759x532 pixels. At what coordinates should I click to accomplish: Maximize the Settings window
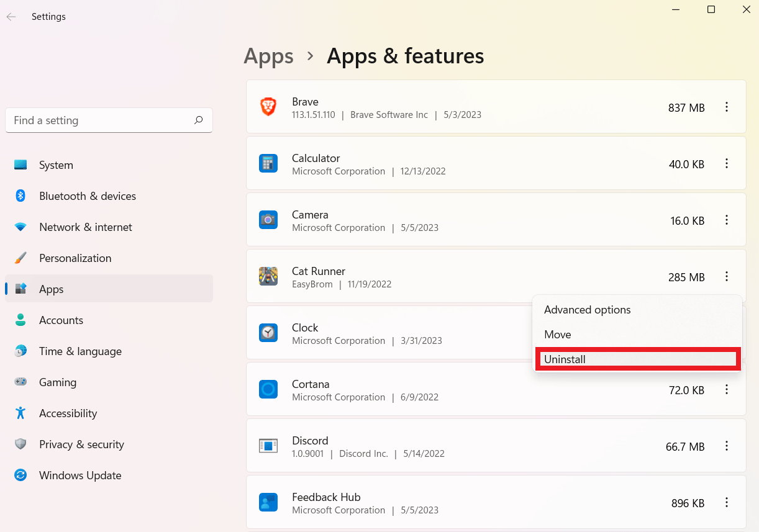click(x=711, y=9)
